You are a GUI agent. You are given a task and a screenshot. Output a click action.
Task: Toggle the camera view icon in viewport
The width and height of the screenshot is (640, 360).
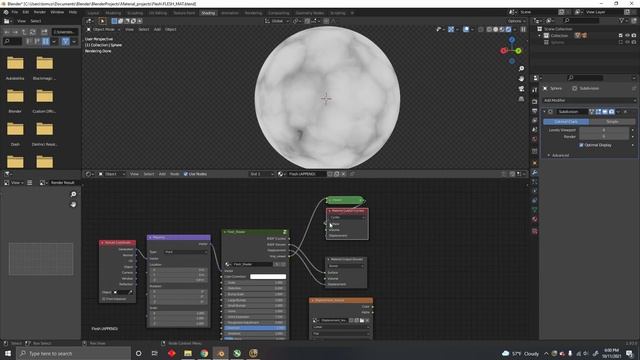521,89
